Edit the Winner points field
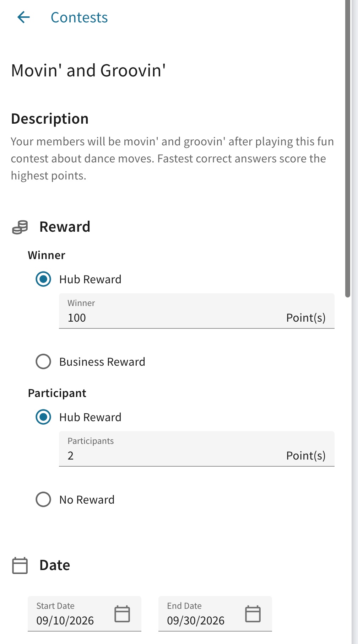Viewport: 358px width, 644px height. (197, 311)
